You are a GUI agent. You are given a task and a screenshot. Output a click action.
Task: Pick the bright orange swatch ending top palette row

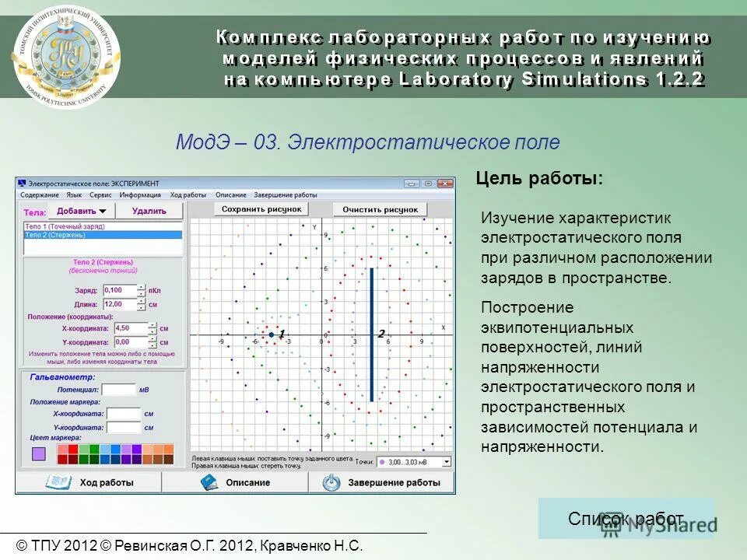(169, 449)
